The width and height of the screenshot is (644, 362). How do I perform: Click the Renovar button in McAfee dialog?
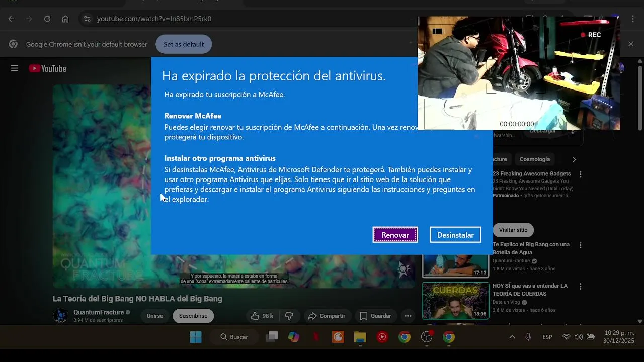395,235
